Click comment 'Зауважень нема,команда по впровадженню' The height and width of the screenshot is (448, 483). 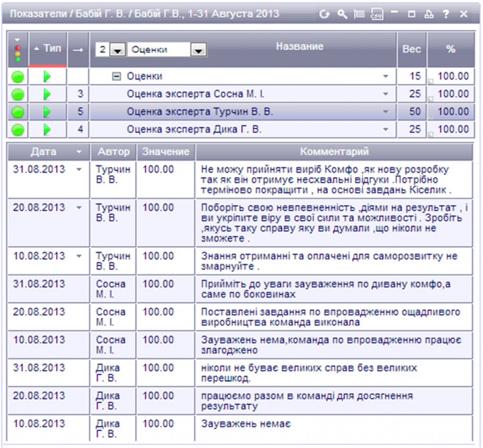pyautogui.click(x=331, y=345)
